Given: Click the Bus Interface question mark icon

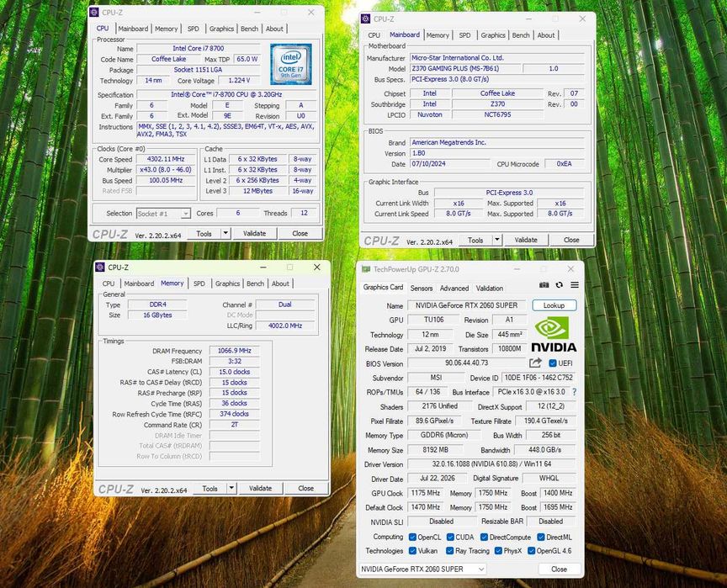Looking at the screenshot, I should 575,392.
